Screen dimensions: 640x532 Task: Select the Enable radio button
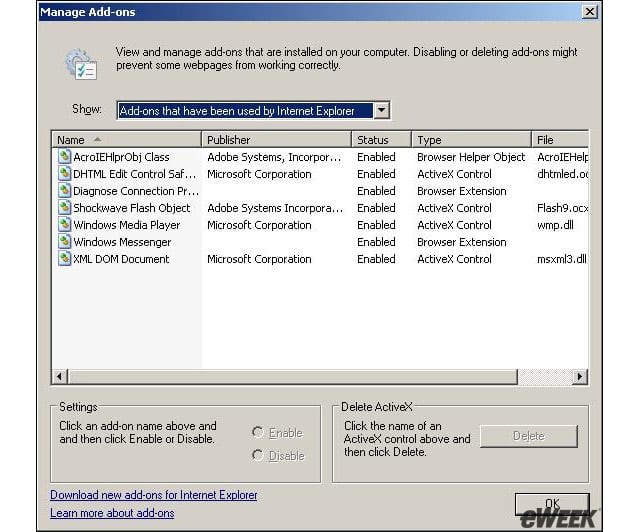pyautogui.click(x=258, y=432)
